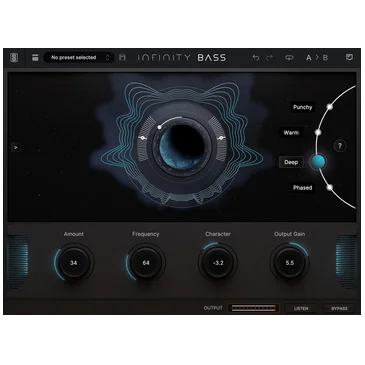The height and width of the screenshot is (365, 365).
Task: Copy A settings to B
Action: [x=317, y=58]
